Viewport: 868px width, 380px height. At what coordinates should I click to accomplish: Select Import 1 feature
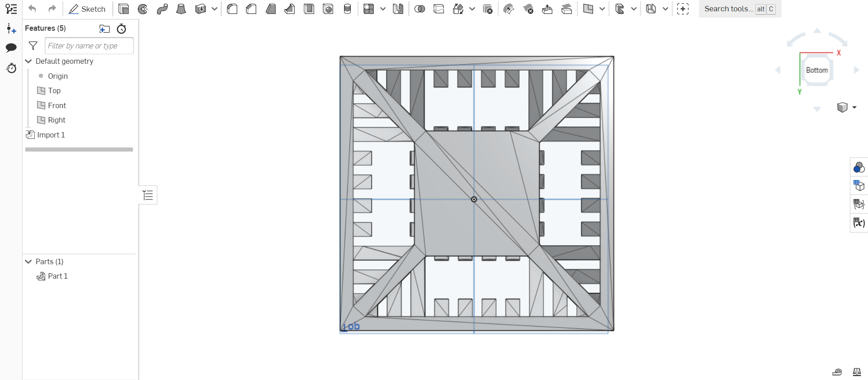coord(51,135)
